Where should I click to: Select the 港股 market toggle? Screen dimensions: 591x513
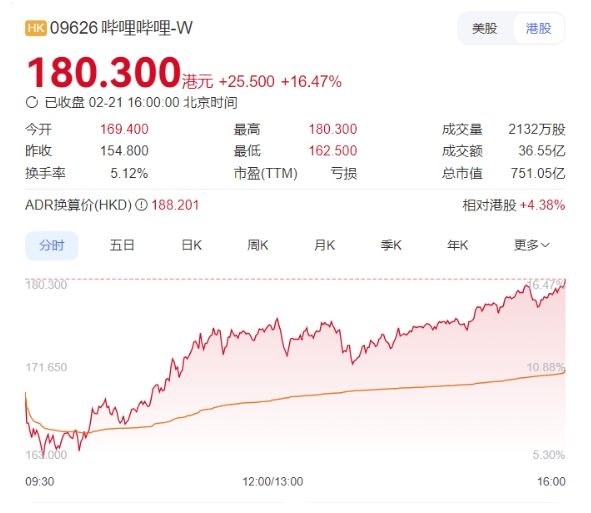click(x=538, y=29)
